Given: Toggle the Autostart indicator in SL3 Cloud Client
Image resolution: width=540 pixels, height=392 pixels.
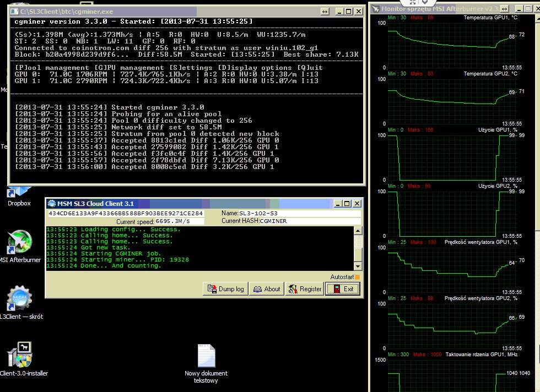Looking at the screenshot, I should pyautogui.click(x=357, y=277).
